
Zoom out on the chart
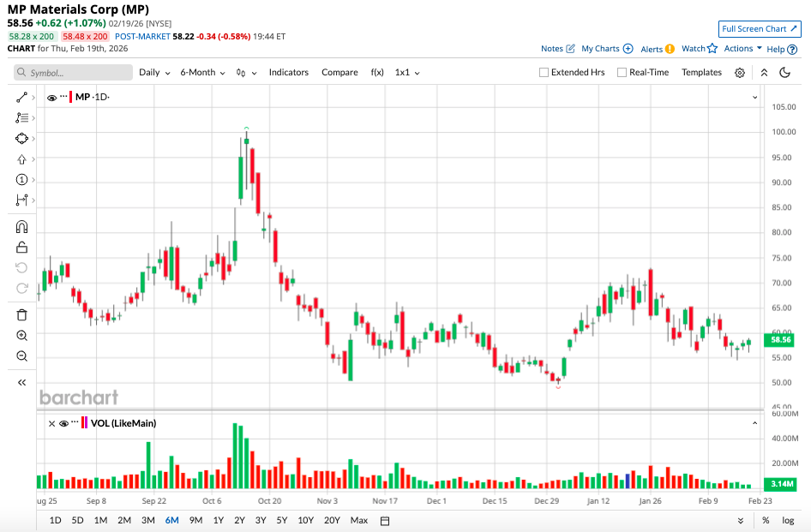(x=21, y=356)
